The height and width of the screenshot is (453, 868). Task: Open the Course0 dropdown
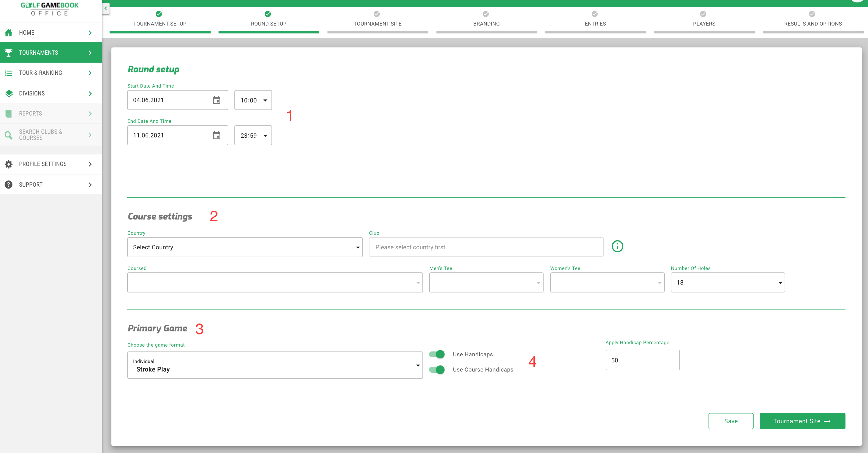click(275, 282)
